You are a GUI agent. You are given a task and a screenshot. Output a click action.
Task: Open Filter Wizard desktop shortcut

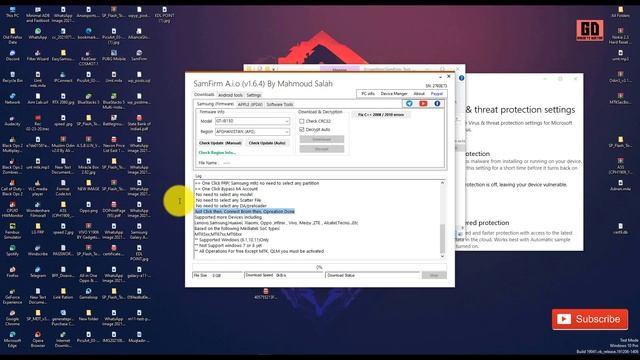pyautogui.click(x=38, y=56)
